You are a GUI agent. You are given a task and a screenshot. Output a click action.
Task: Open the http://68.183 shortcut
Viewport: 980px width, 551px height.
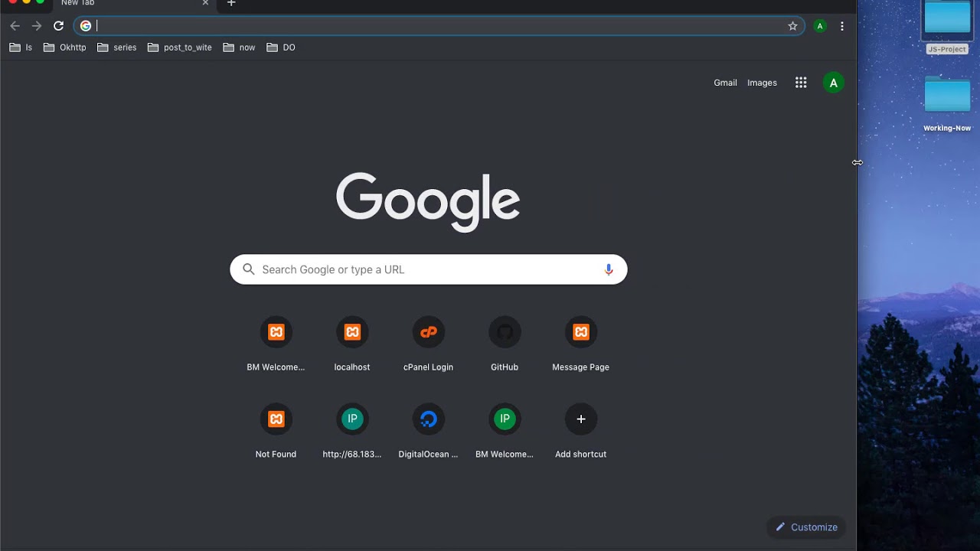pos(352,431)
